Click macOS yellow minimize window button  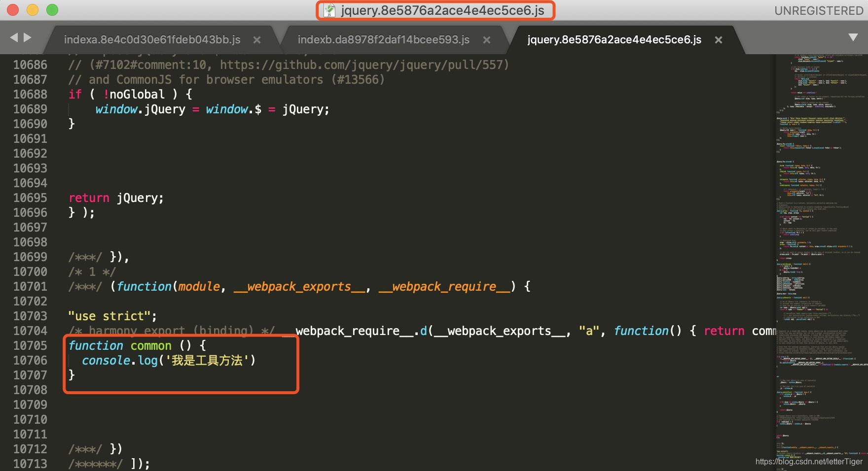click(33, 10)
